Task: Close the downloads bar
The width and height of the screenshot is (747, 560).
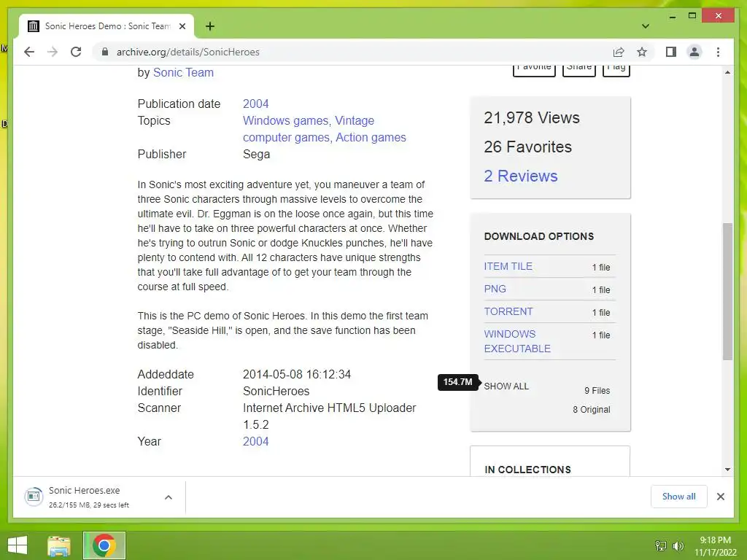Action: (x=720, y=497)
